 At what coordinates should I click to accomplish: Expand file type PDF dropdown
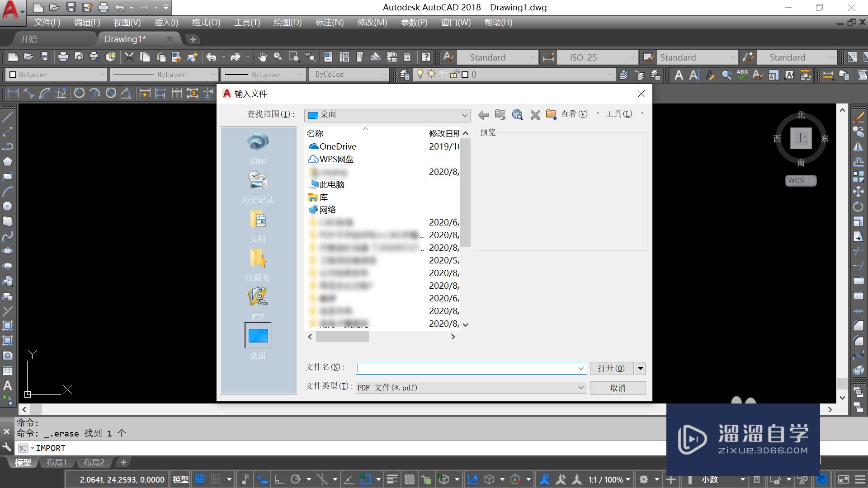coord(581,388)
